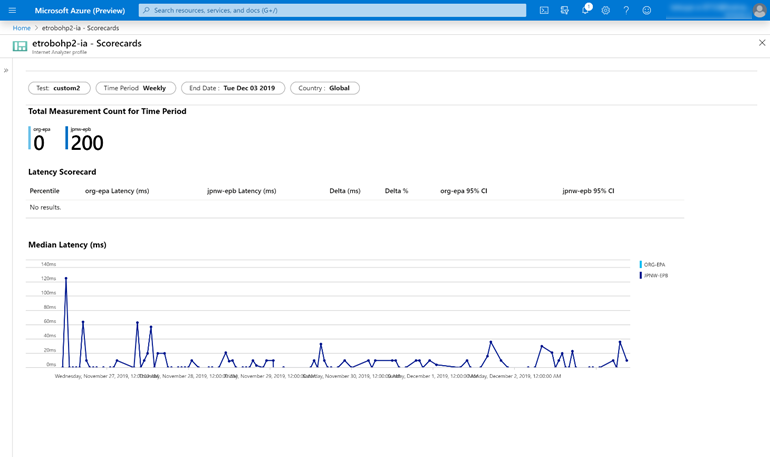This screenshot has width=770, height=457.
Task: Expand the collapsed left sidebar chevron
Action: (6, 71)
